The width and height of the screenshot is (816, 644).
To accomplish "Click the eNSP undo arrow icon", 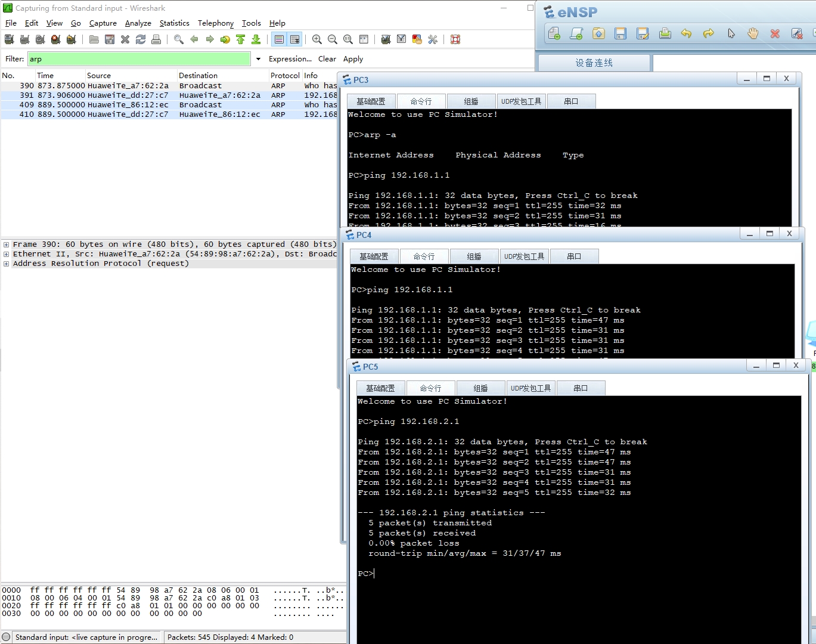I will coord(687,33).
